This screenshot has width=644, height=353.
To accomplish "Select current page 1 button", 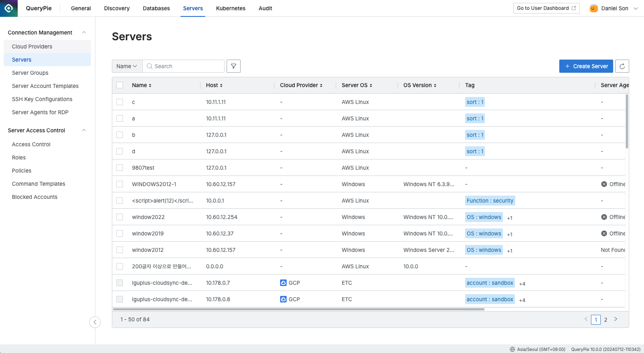I will (596, 319).
